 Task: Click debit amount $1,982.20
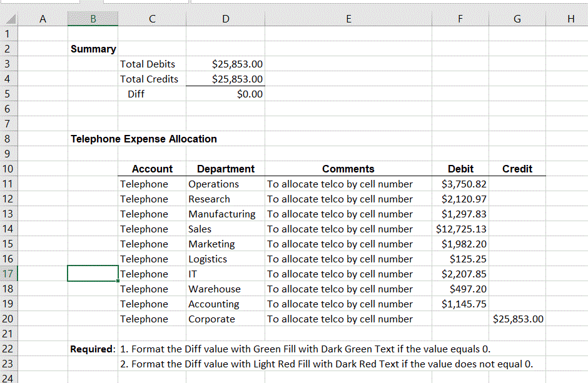[460, 244]
